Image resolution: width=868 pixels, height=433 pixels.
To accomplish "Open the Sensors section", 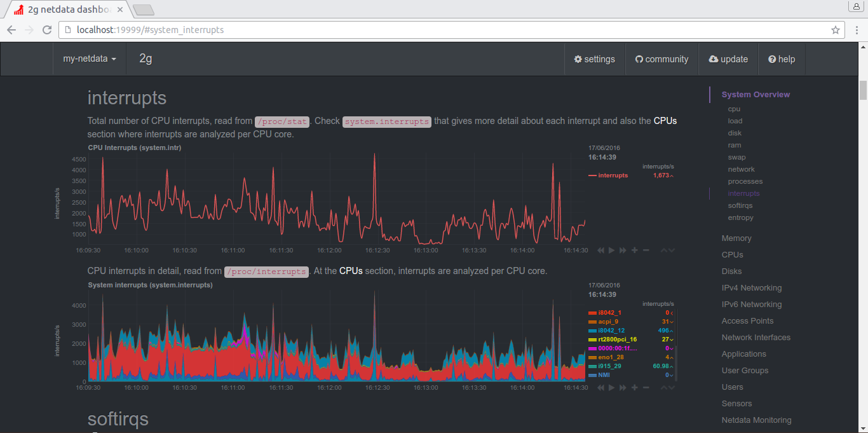I will point(737,404).
